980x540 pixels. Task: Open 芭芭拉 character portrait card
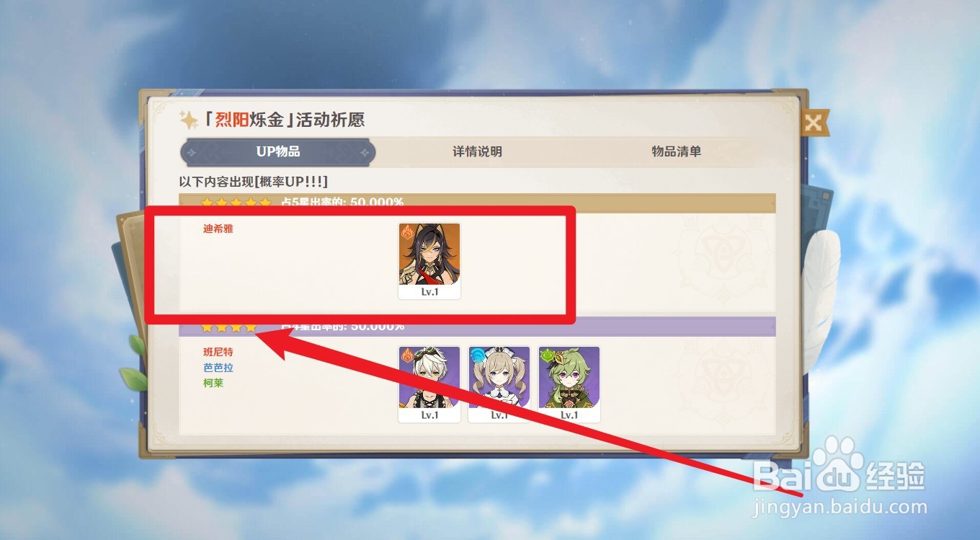tap(499, 384)
